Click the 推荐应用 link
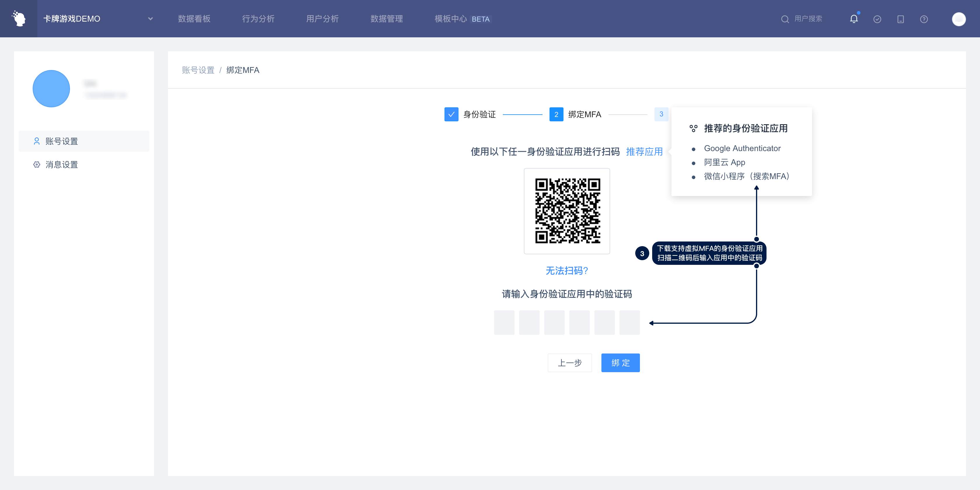The height and width of the screenshot is (490, 980). [644, 152]
